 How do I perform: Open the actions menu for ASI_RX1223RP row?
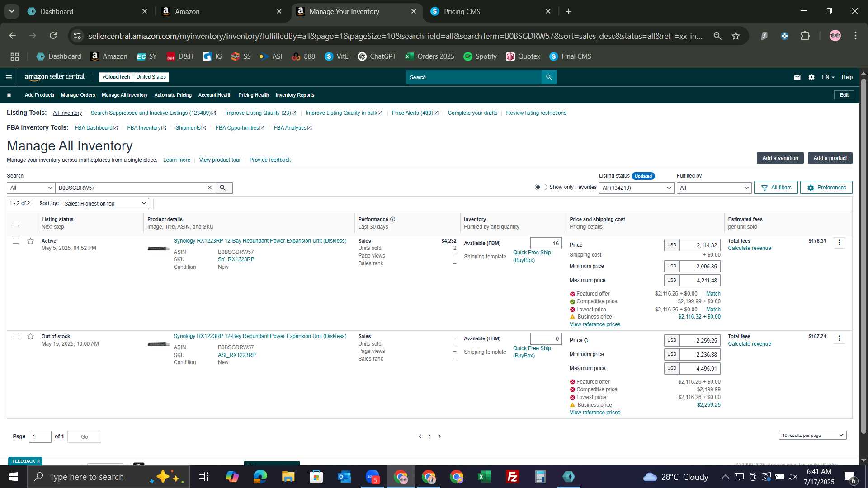[x=840, y=338]
